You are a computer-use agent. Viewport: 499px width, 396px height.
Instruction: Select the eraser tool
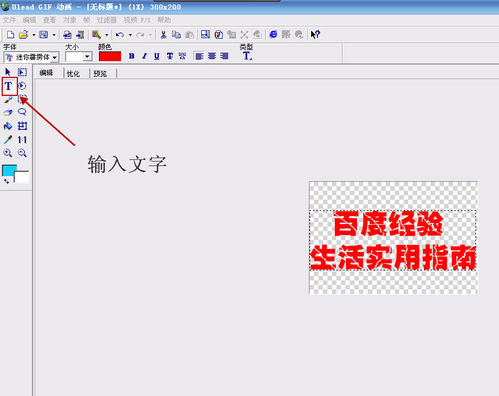pos(8,112)
